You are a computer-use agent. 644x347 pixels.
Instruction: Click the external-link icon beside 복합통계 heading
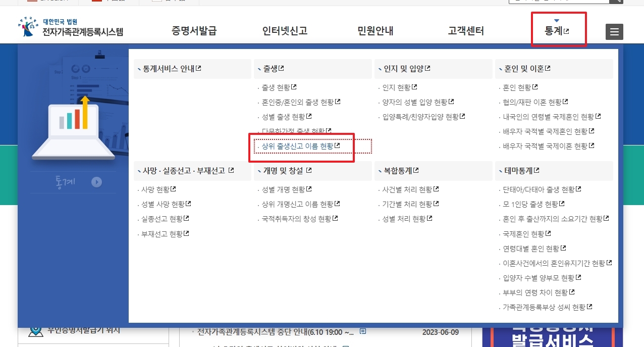tap(415, 171)
